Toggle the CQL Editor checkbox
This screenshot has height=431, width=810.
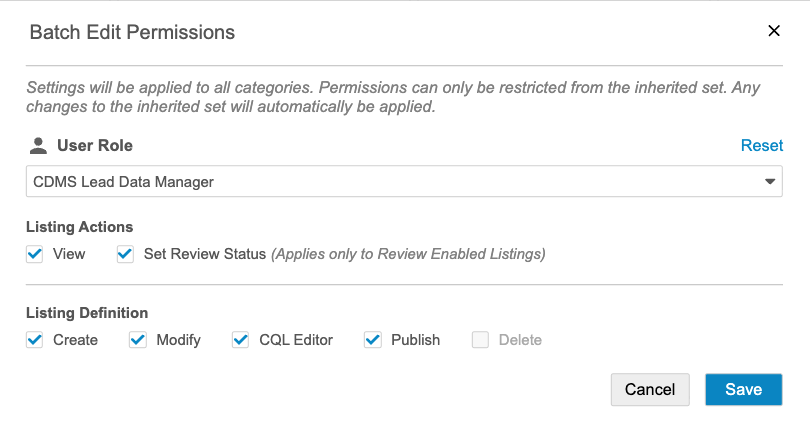[x=241, y=340]
